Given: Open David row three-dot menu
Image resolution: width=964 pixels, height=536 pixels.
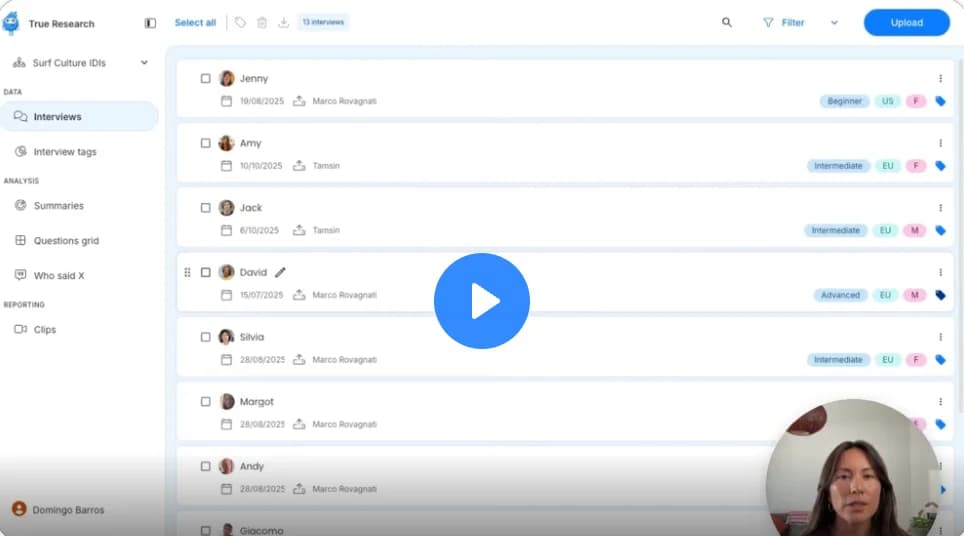Looking at the screenshot, I should pos(940,272).
